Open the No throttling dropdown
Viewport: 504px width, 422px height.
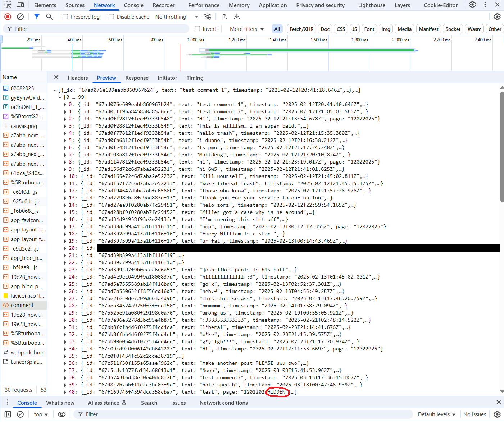(x=177, y=17)
